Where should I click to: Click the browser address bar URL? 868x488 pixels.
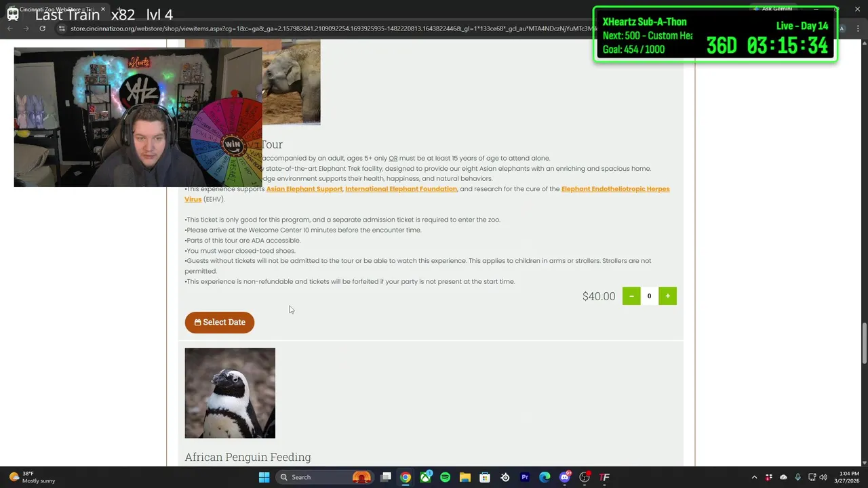click(332, 28)
